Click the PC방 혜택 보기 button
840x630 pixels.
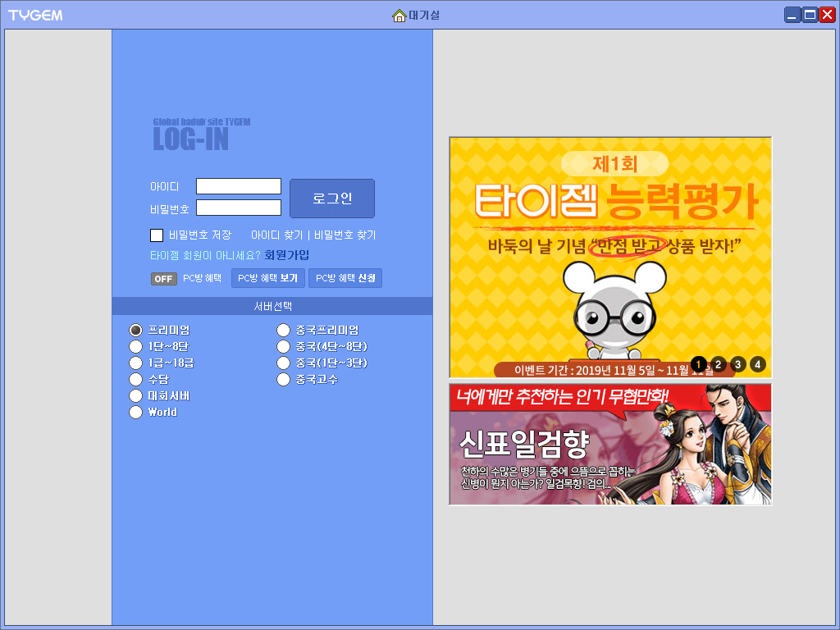pos(268,278)
